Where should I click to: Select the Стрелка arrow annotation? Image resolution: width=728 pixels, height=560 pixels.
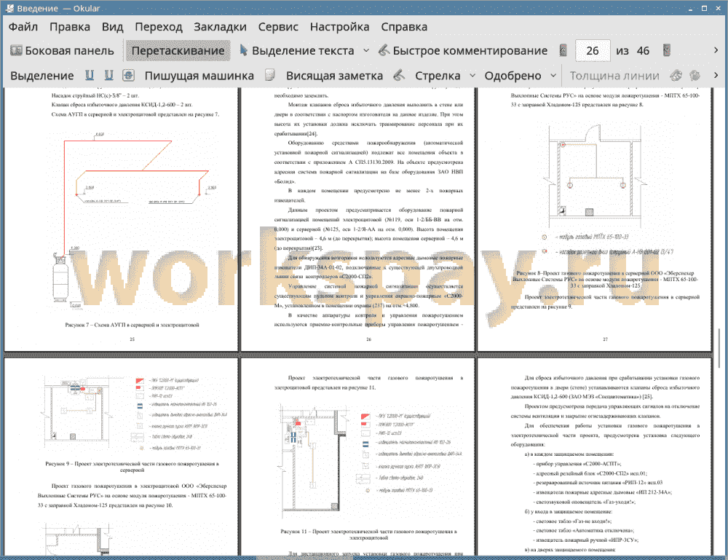(438, 76)
